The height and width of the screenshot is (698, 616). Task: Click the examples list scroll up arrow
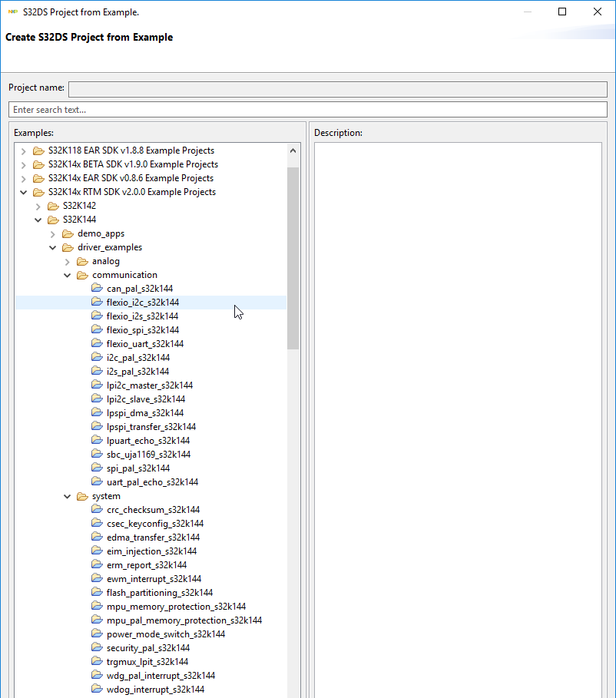click(x=293, y=151)
